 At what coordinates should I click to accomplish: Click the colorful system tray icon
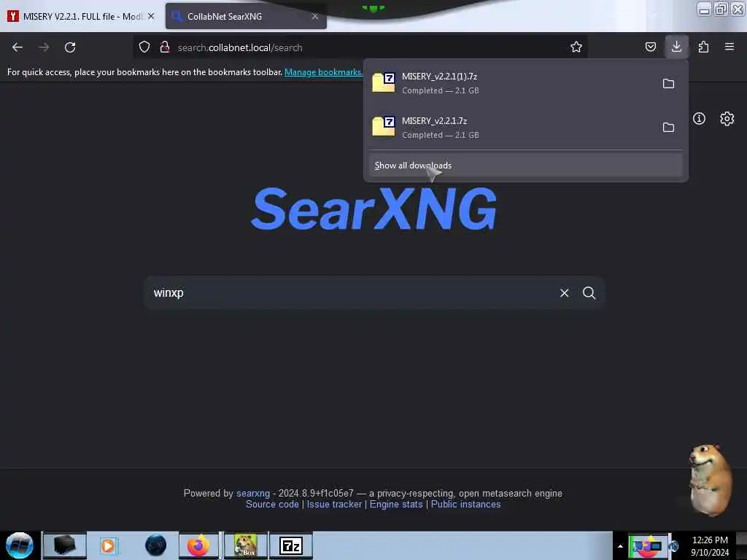[647, 545]
